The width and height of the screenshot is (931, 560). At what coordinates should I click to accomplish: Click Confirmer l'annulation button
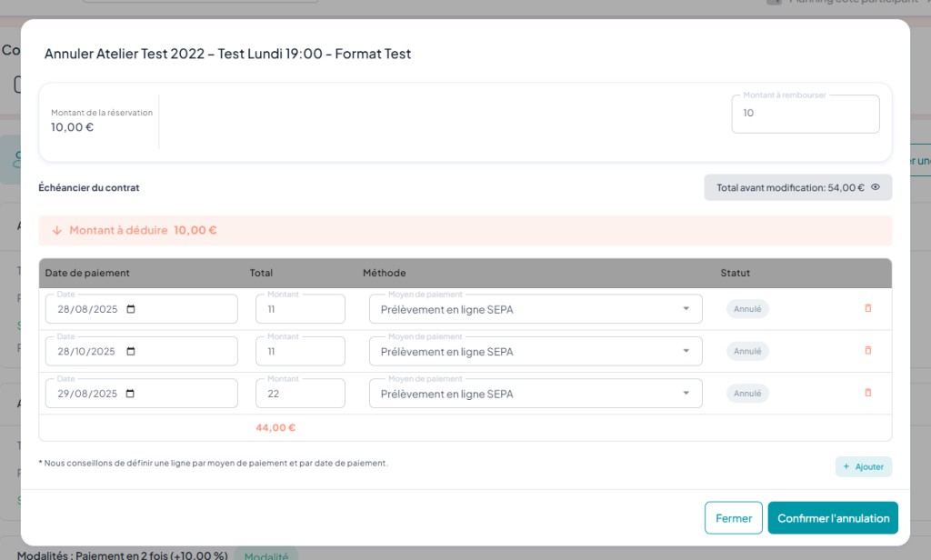tap(833, 518)
